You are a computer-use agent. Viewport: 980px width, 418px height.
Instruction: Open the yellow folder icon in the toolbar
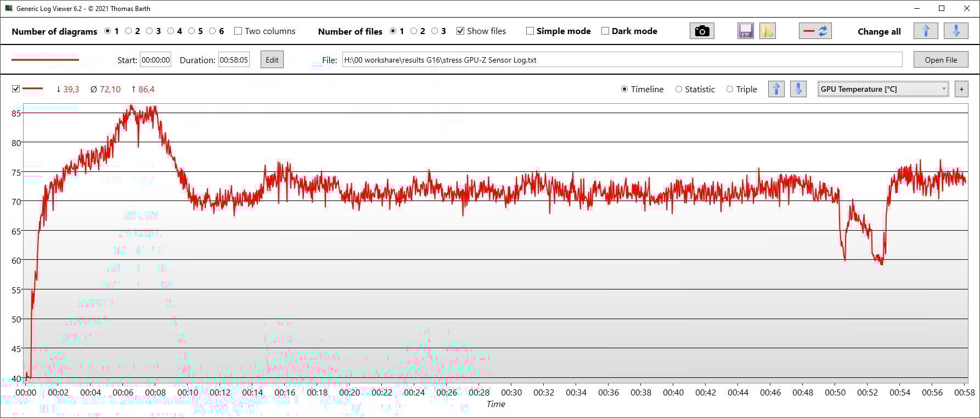768,31
